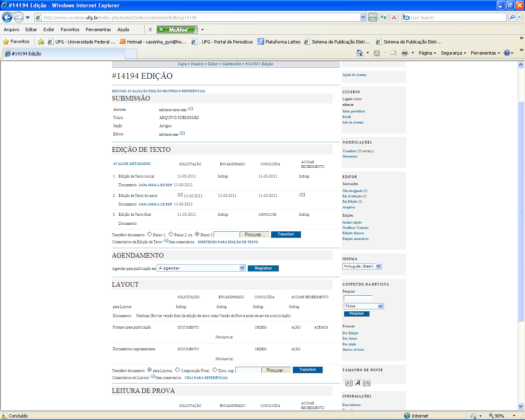Click the larger font size icon
The height and width of the screenshot is (420, 525).
pyautogui.click(x=367, y=383)
